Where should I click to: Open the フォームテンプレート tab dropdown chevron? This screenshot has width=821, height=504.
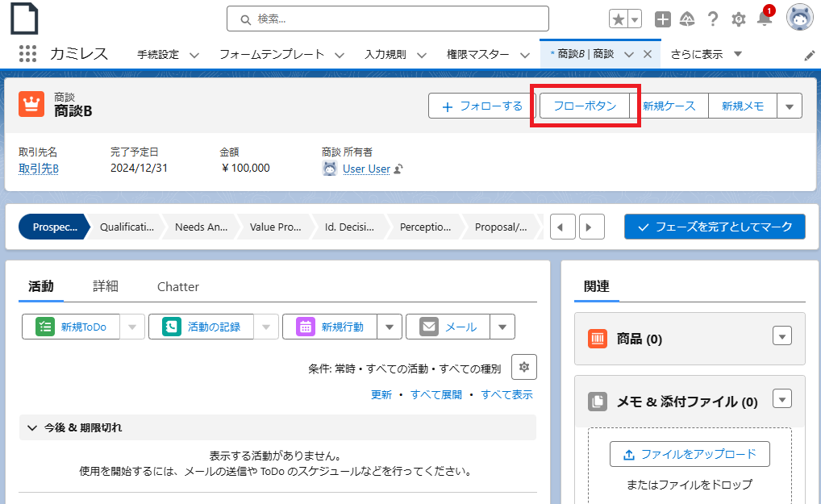point(340,55)
